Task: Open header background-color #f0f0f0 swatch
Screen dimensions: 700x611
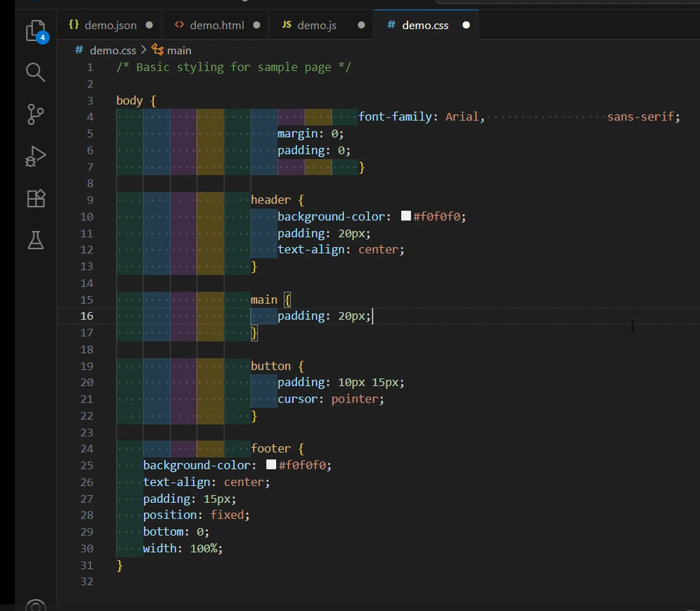Action: 405,216
